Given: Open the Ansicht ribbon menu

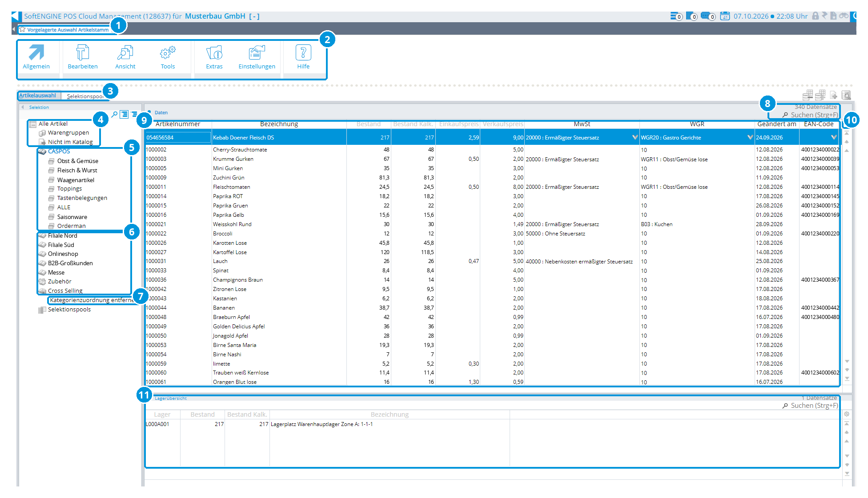Looking at the screenshot, I should coord(125,57).
